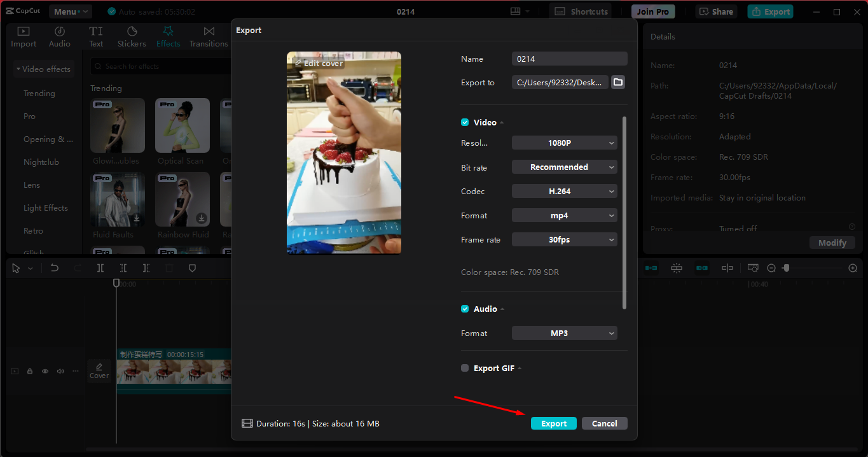Click the timeline zoom in plus icon
The image size is (868, 457).
coord(853,268)
